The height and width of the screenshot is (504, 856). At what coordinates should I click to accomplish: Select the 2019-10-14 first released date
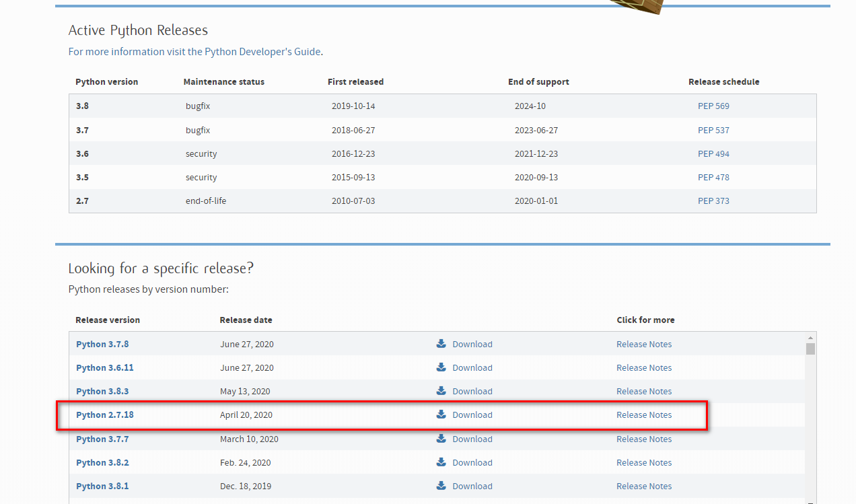pos(353,106)
